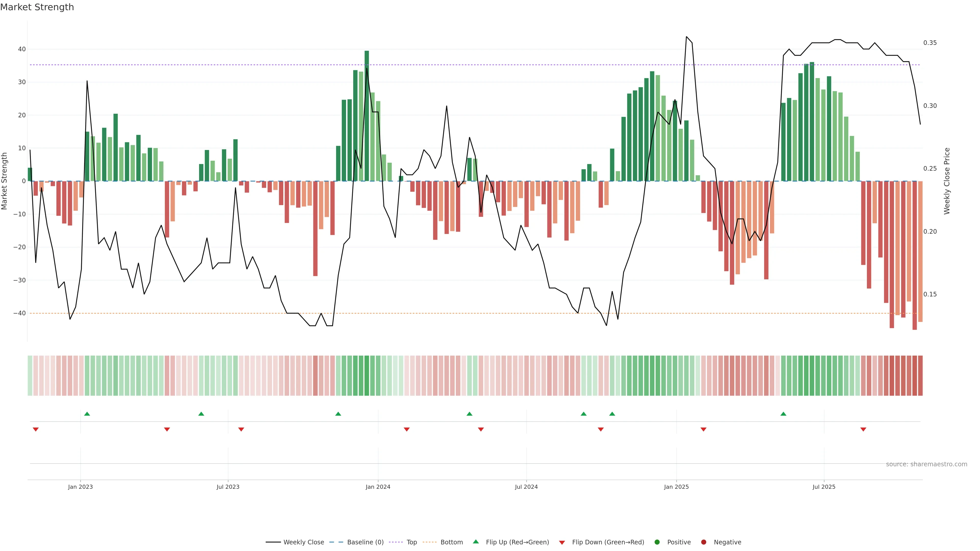Click the red flip-down marker just after Jan 2025
Screen dimensions: 980x551
(x=703, y=429)
